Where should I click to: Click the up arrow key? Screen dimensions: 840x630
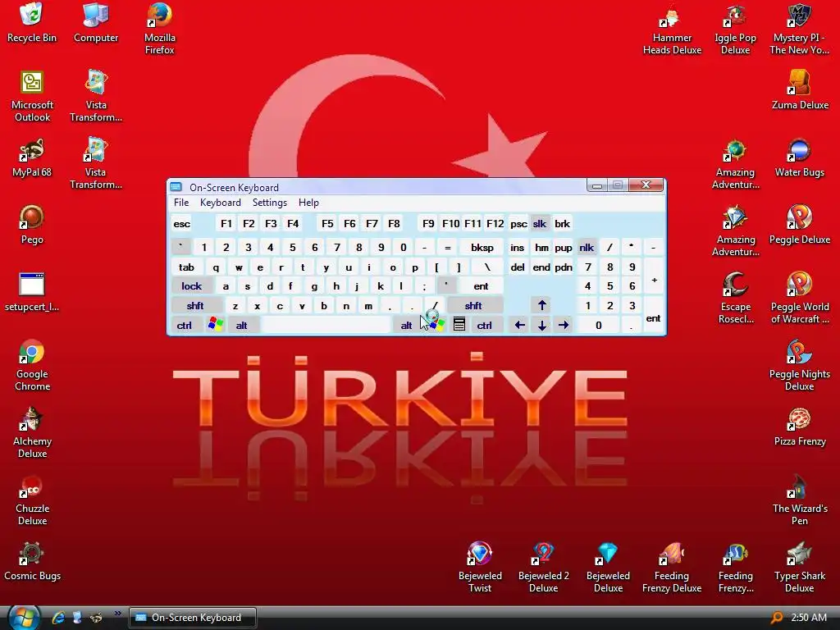coord(541,305)
